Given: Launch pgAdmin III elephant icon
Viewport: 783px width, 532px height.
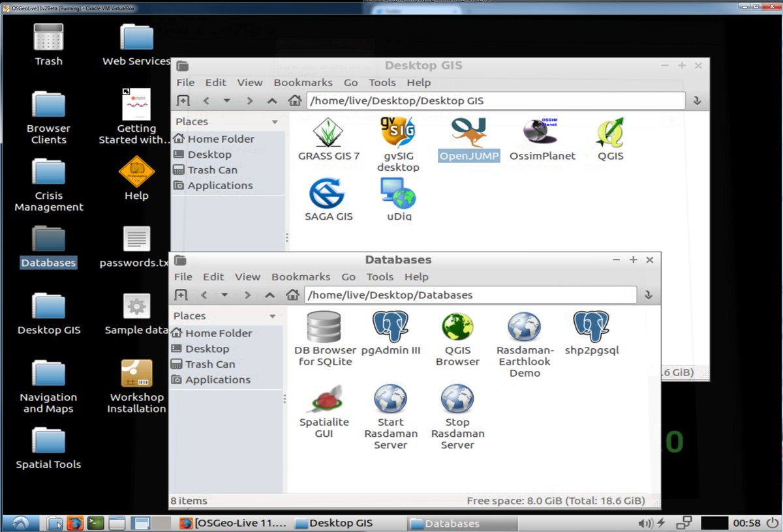Looking at the screenshot, I should pyautogui.click(x=390, y=327).
